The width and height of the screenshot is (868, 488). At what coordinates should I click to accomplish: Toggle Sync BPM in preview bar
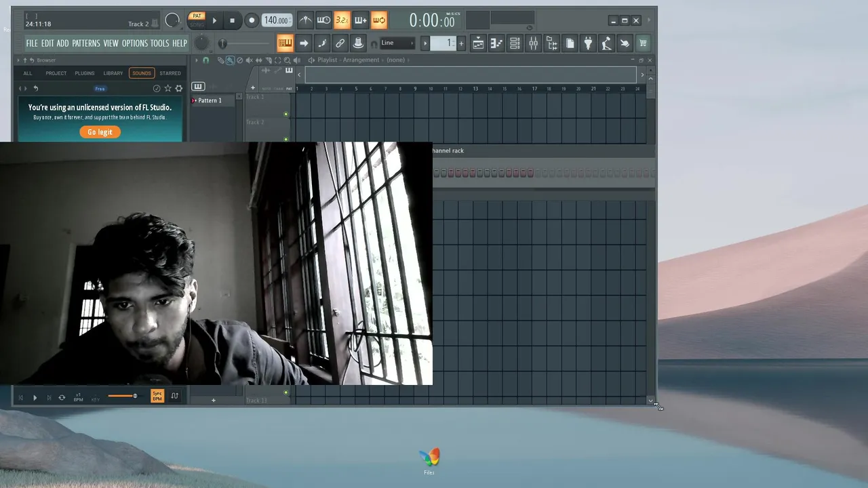(x=157, y=396)
